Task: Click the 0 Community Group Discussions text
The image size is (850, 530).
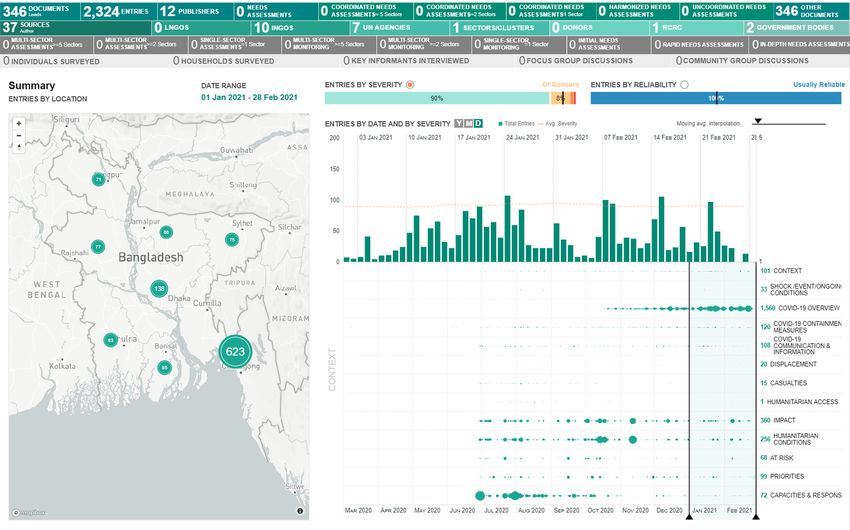Action: point(742,61)
